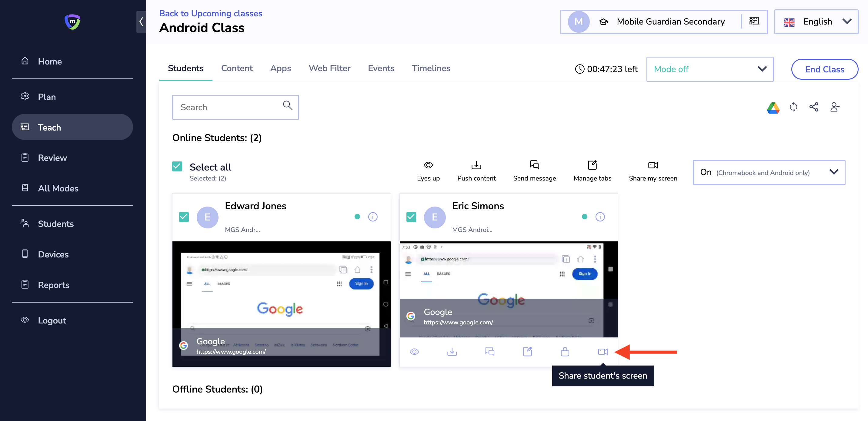This screenshot has height=421, width=868.
Task: Open the Timelines tab
Action: (431, 68)
